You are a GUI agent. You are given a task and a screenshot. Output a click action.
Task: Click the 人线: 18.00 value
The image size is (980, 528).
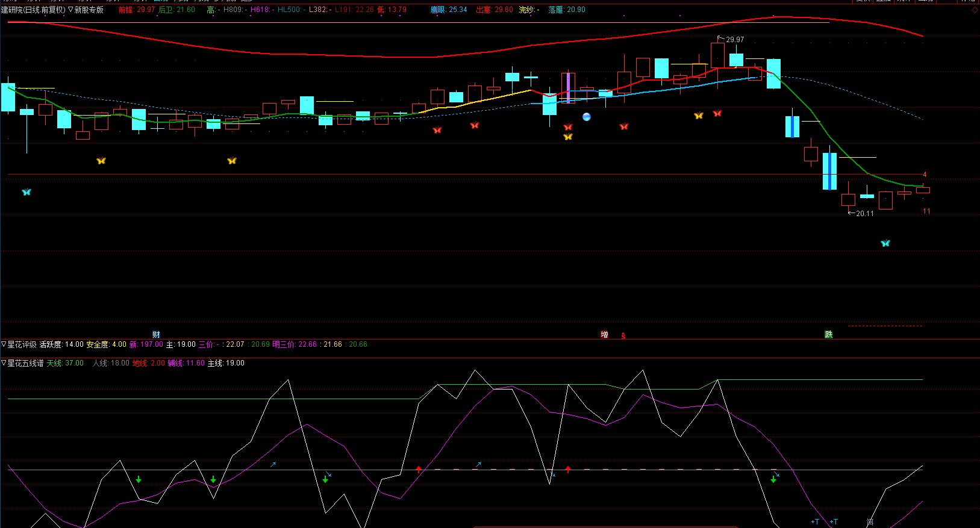pyautogui.click(x=111, y=363)
